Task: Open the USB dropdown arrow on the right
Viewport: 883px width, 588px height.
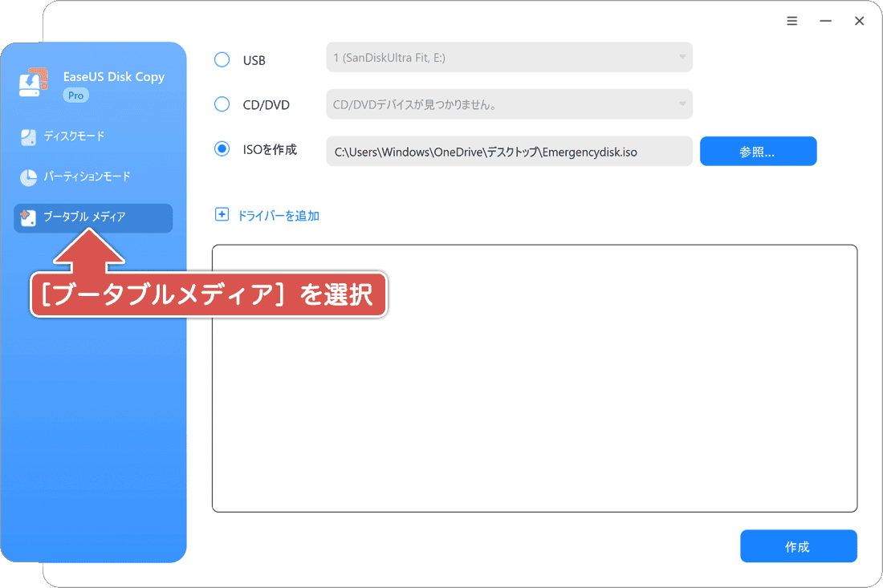Action: pos(681,57)
